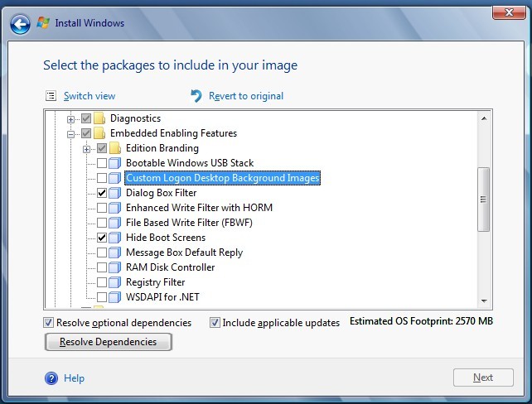Select the Diagnostics tree row label
This screenshot has width=532, height=404.
coord(135,118)
